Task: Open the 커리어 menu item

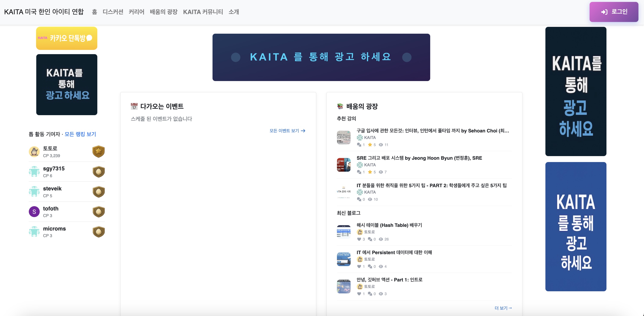Action: [137, 12]
